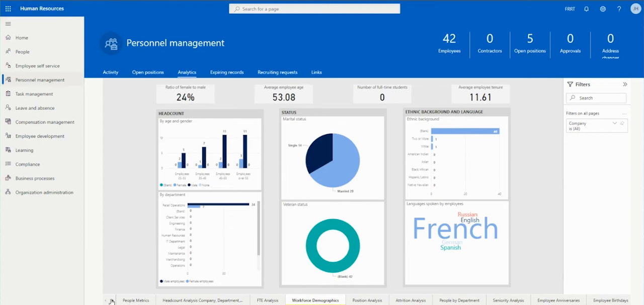Click the 42 Employees tile
Viewport: 644px width, 305px height.
coord(449,44)
